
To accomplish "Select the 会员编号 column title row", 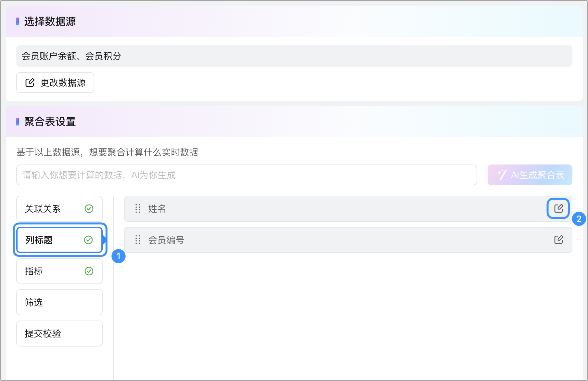I will click(348, 240).
